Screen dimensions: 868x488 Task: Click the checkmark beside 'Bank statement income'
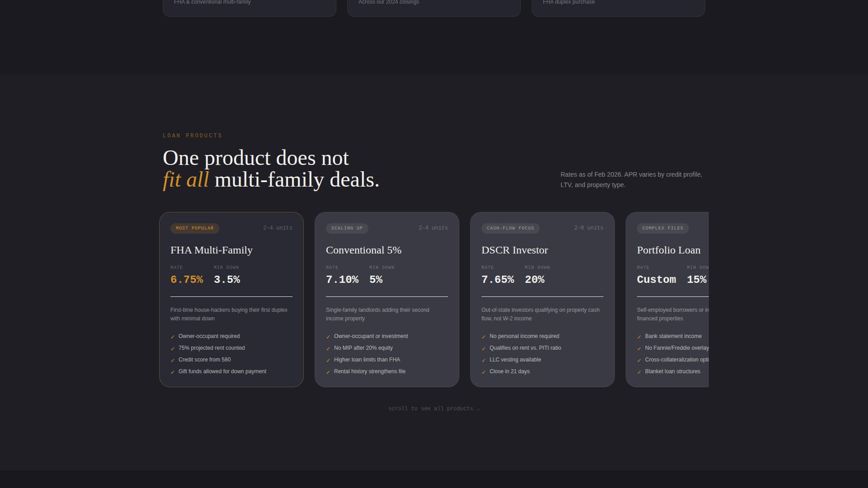640,336
